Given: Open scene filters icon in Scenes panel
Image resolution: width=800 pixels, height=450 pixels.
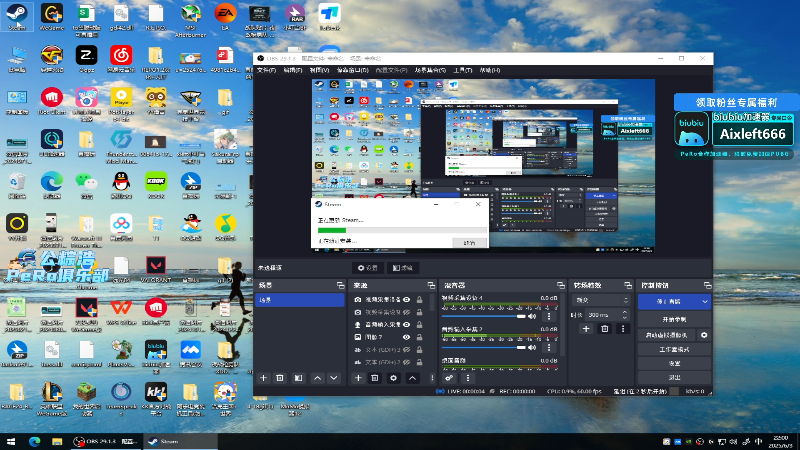Looking at the screenshot, I should (x=298, y=378).
